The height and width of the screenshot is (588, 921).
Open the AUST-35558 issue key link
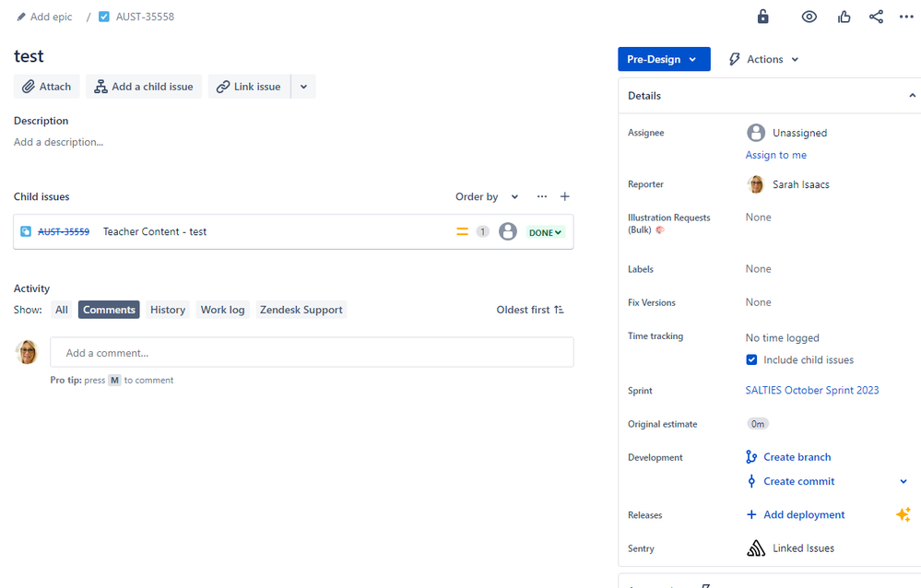pyautogui.click(x=145, y=17)
